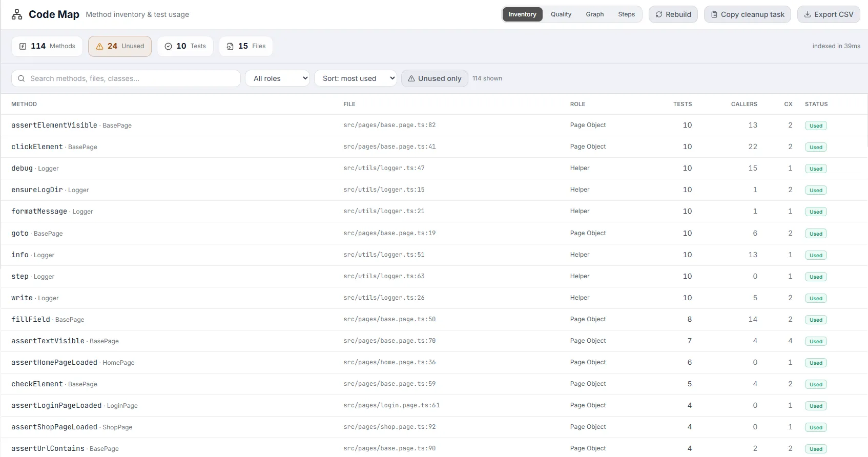Click the checkmark circle icon beside 10 Tests
The width and height of the screenshot is (868, 457).
pos(168,46)
